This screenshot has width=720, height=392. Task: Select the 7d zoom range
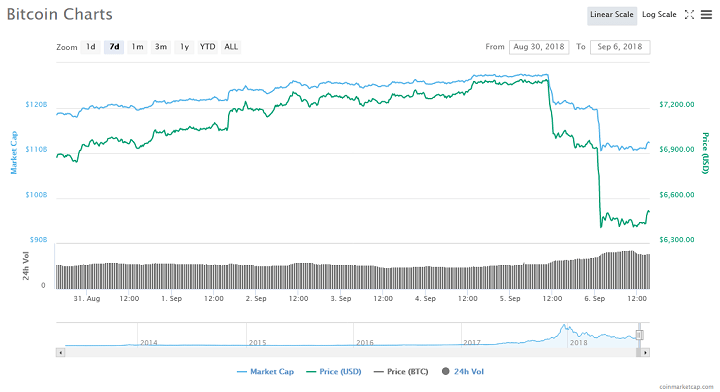114,47
